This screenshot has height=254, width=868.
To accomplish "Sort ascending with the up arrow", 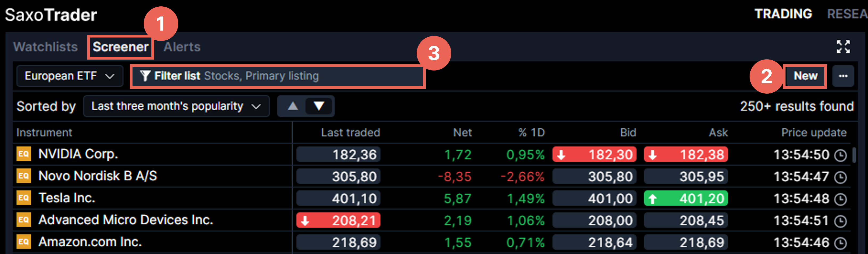I will 292,106.
